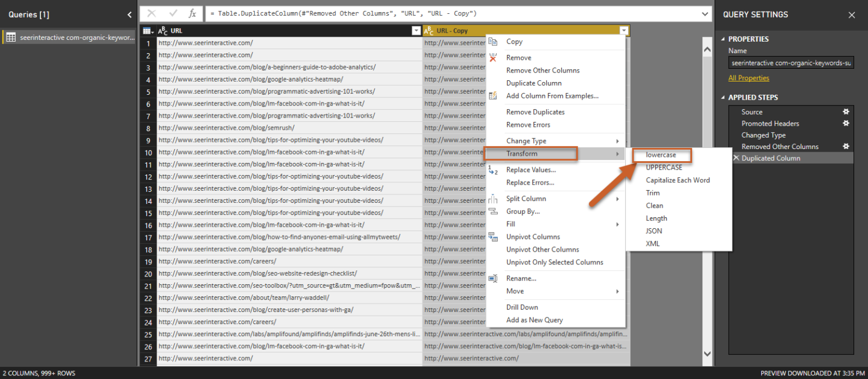This screenshot has width=868, height=379.
Task: Click the table icon in grid corner
Action: [148, 31]
